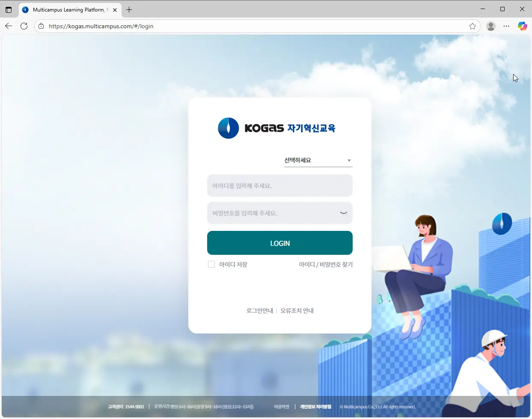
Task: Click the 개인정보 처리방침 footer link
Action: [x=315, y=407]
